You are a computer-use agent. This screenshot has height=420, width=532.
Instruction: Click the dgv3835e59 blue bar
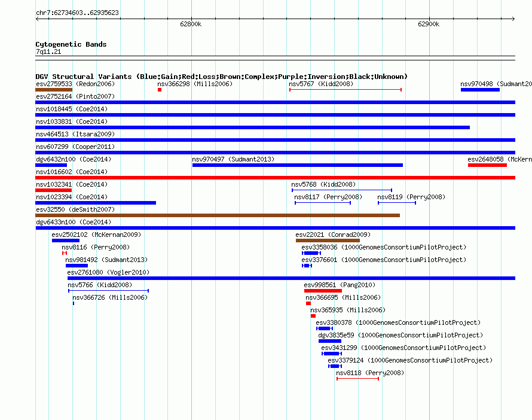click(x=330, y=341)
